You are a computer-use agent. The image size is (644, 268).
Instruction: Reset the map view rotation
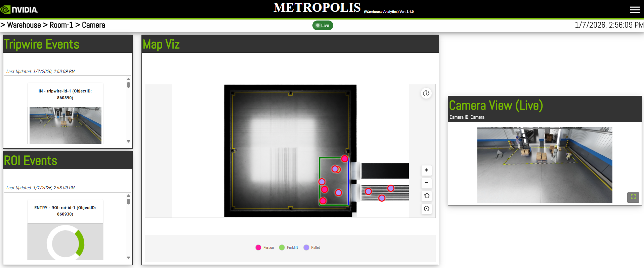pos(426,196)
